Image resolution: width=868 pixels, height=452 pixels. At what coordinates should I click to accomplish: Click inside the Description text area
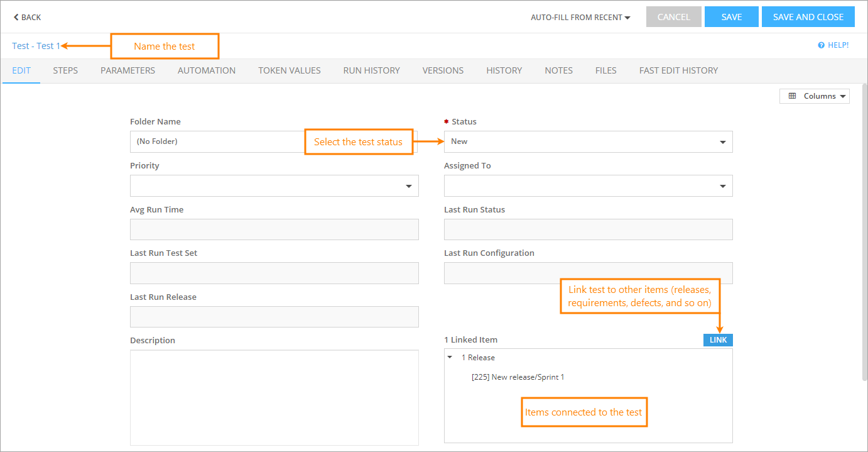[274, 396]
